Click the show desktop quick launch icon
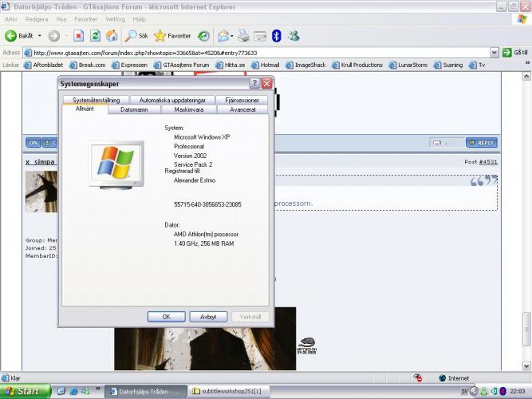532x399 pixels. (x=61, y=391)
